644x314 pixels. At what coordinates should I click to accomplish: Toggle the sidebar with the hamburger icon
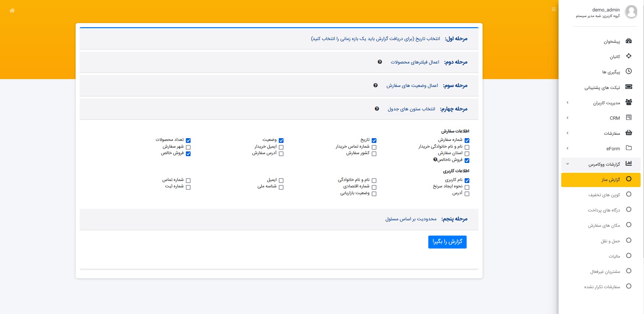pos(553,10)
